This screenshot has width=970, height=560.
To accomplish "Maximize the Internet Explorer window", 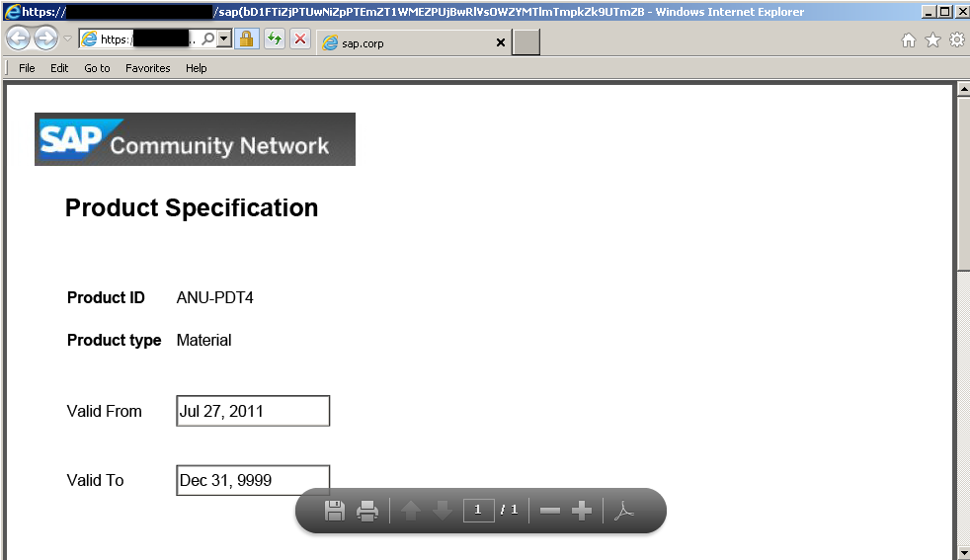I will (x=944, y=12).
